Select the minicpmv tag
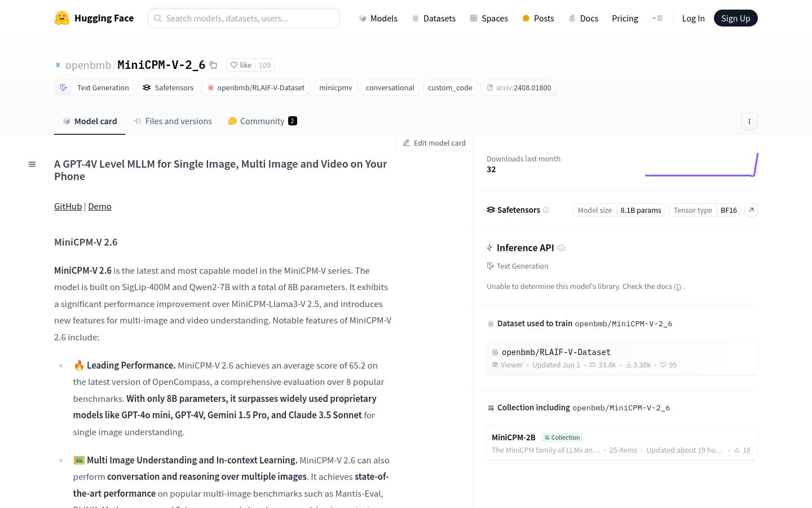812x508 pixels. tap(336, 87)
